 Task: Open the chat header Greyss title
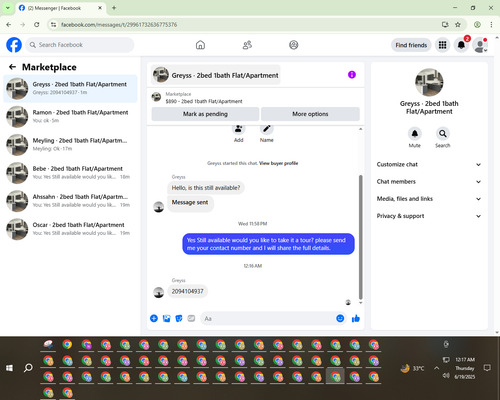coord(216,75)
